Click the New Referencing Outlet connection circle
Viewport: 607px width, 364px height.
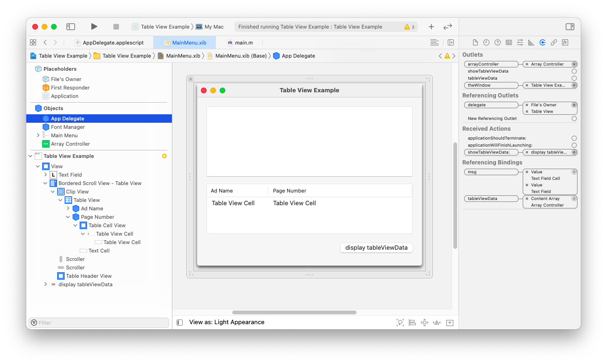pyautogui.click(x=574, y=119)
